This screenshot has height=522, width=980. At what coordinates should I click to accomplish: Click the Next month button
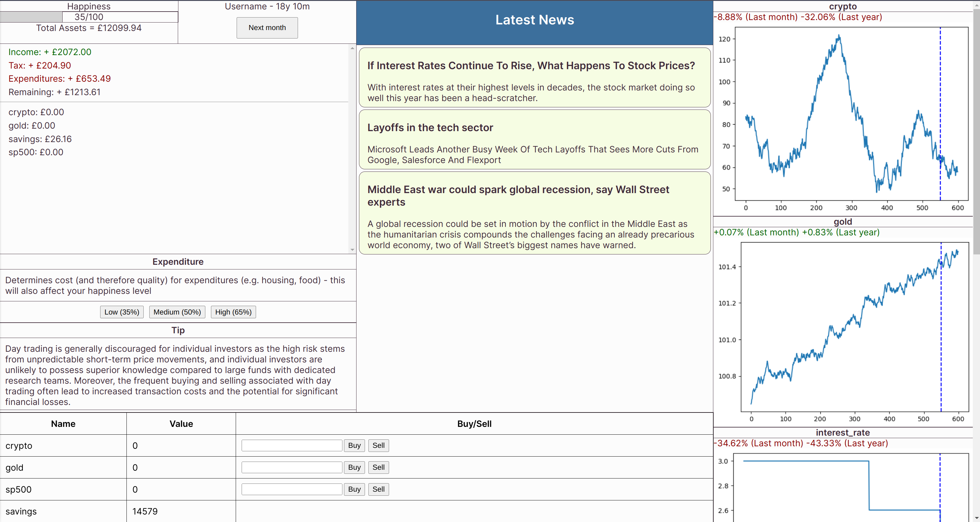(267, 28)
